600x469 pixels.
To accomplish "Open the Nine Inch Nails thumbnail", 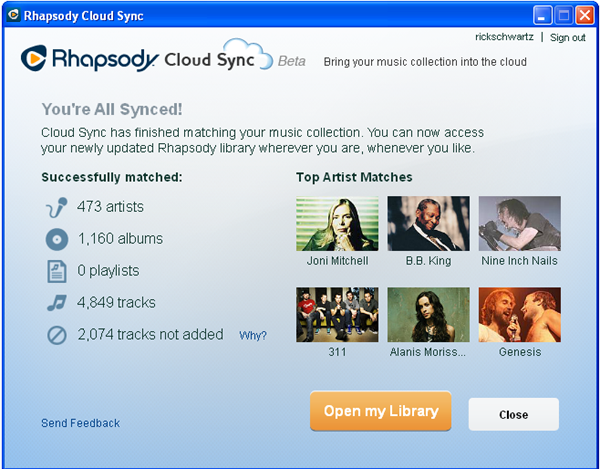I will click(519, 223).
